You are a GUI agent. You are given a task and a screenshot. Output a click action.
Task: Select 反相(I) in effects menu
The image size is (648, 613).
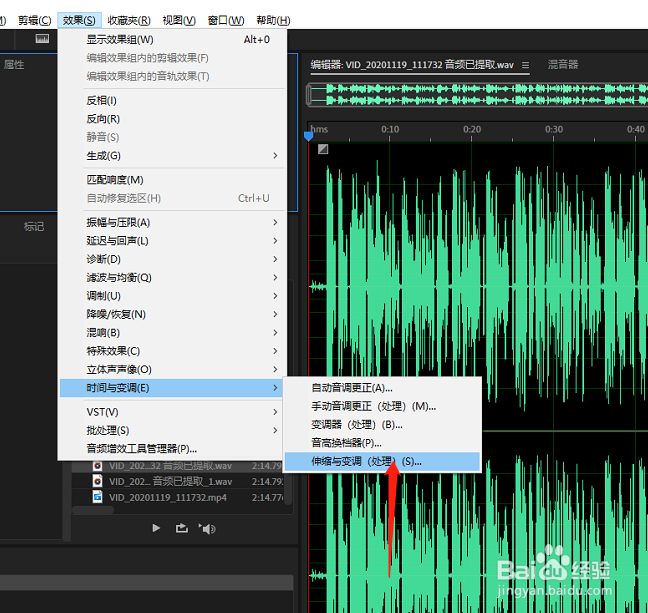[x=172, y=100]
